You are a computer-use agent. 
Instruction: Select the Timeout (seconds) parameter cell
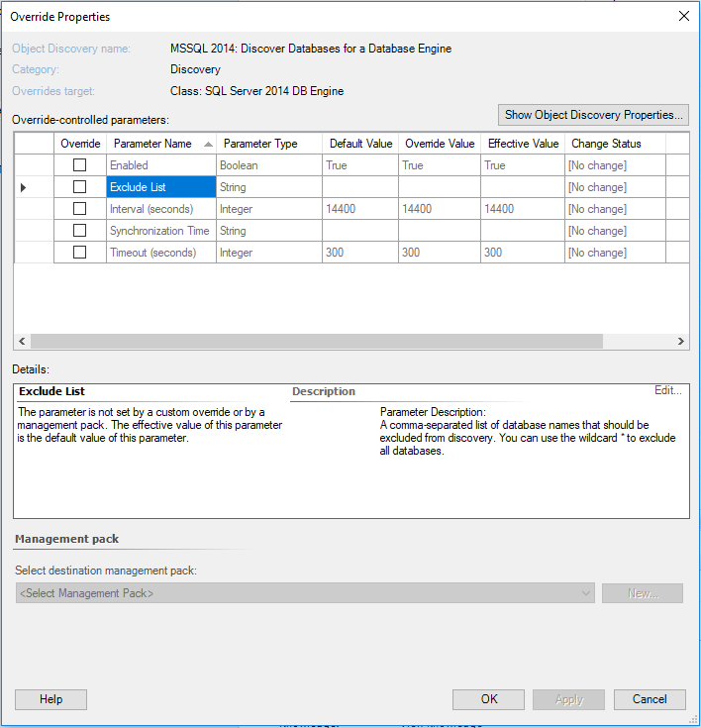point(161,253)
